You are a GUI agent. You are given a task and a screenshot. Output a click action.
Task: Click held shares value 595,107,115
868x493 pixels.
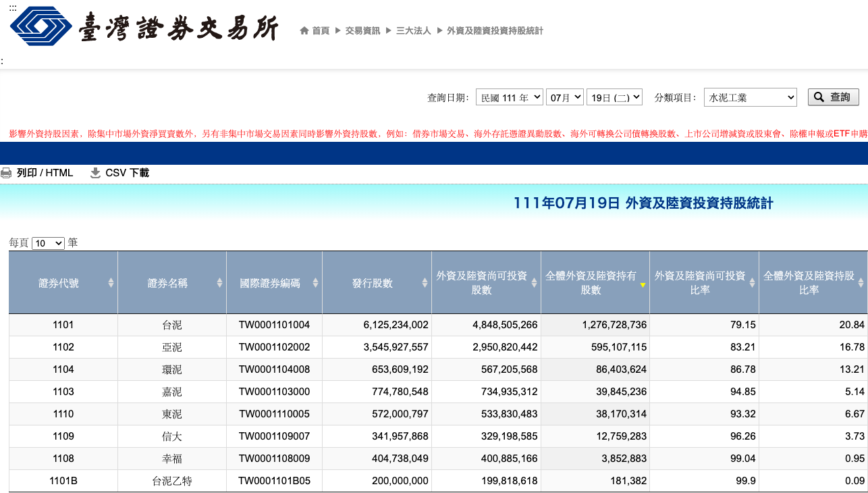[619, 347]
